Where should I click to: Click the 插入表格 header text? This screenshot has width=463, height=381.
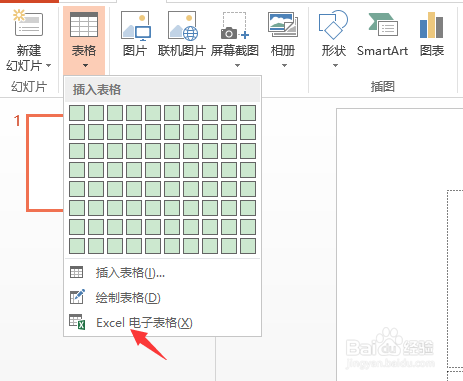[x=97, y=90]
